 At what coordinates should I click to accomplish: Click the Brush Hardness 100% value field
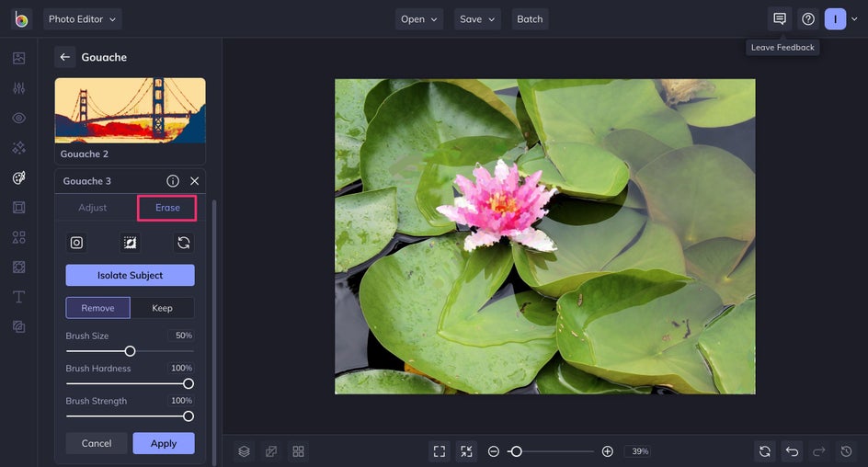[x=181, y=368]
